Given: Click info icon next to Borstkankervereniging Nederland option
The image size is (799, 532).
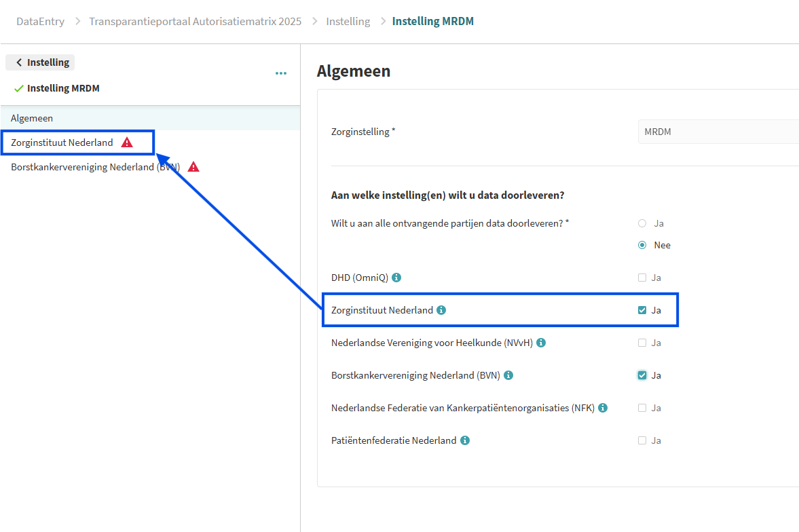Looking at the screenshot, I should (x=508, y=375).
